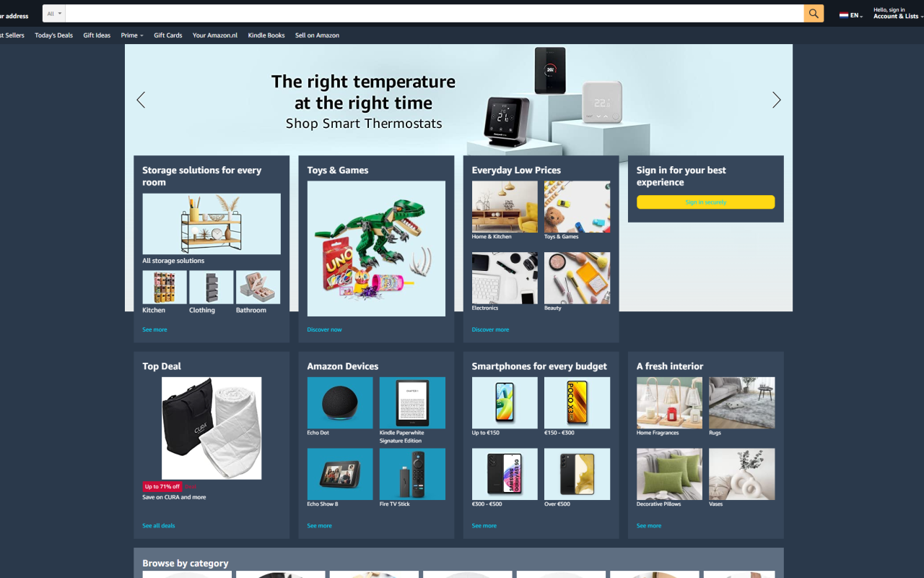Image resolution: width=924 pixels, height=578 pixels.
Task: Go to Today's Deals
Action: click(53, 35)
